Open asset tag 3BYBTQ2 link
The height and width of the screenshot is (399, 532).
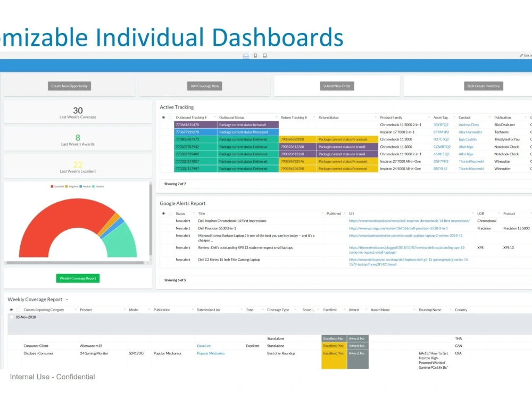(440, 125)
